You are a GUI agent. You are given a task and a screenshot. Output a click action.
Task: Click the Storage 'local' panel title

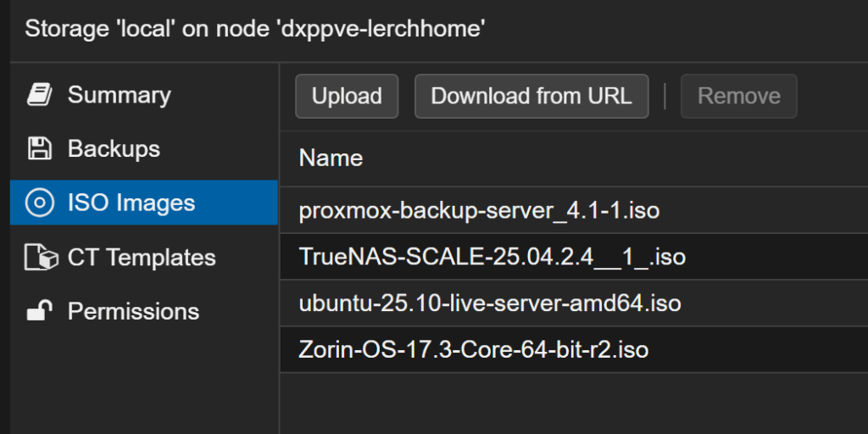pos(254,29)
